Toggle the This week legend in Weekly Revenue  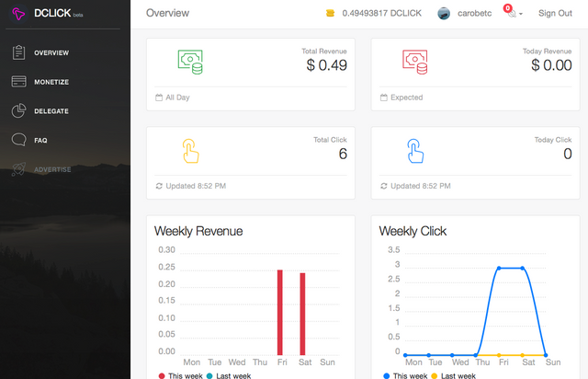181,375
